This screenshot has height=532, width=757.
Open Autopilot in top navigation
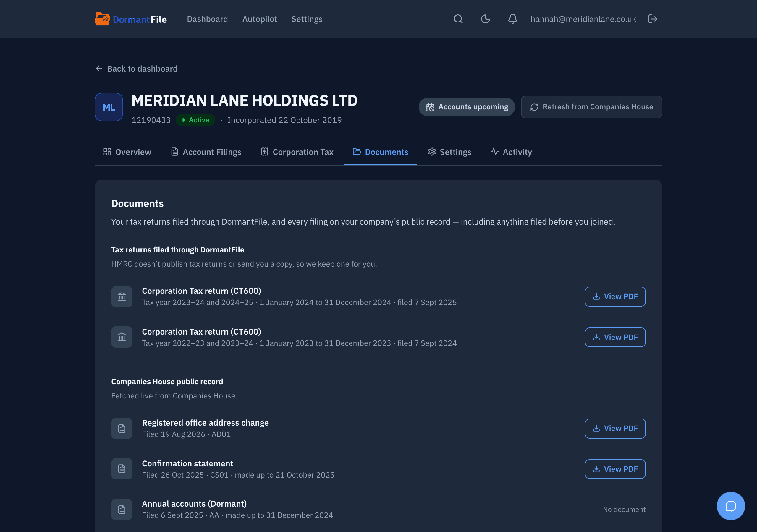click(x=260, y=19)
